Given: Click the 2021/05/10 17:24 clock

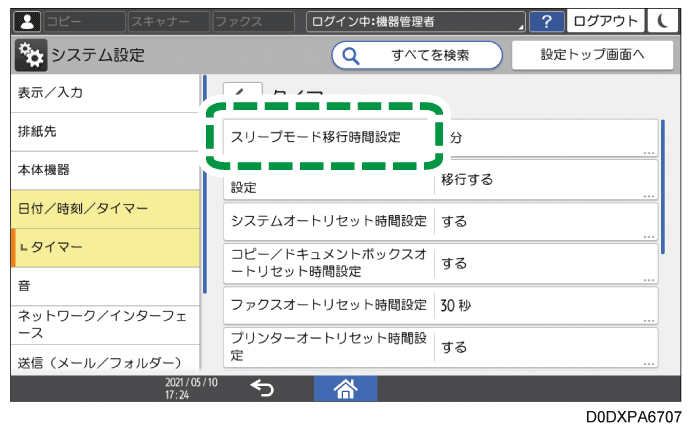Looking at the screenshot, I should click(x=191, y=388).
